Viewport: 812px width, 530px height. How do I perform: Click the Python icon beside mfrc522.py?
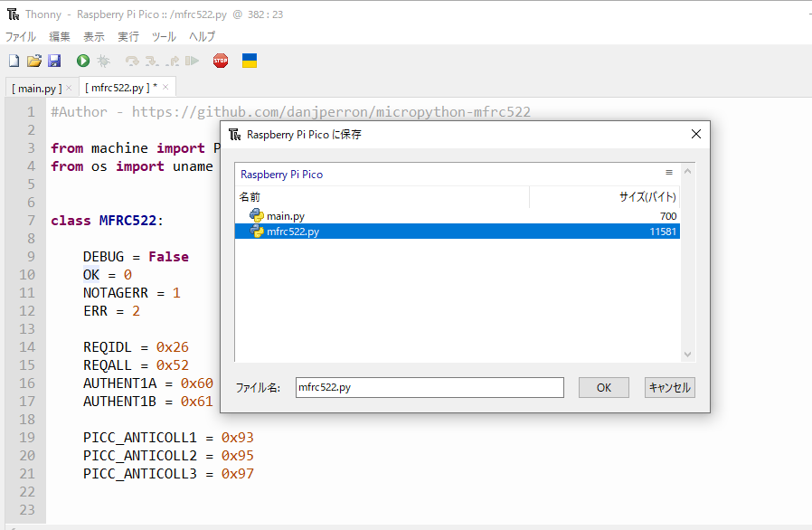click(x=256, y=231)
